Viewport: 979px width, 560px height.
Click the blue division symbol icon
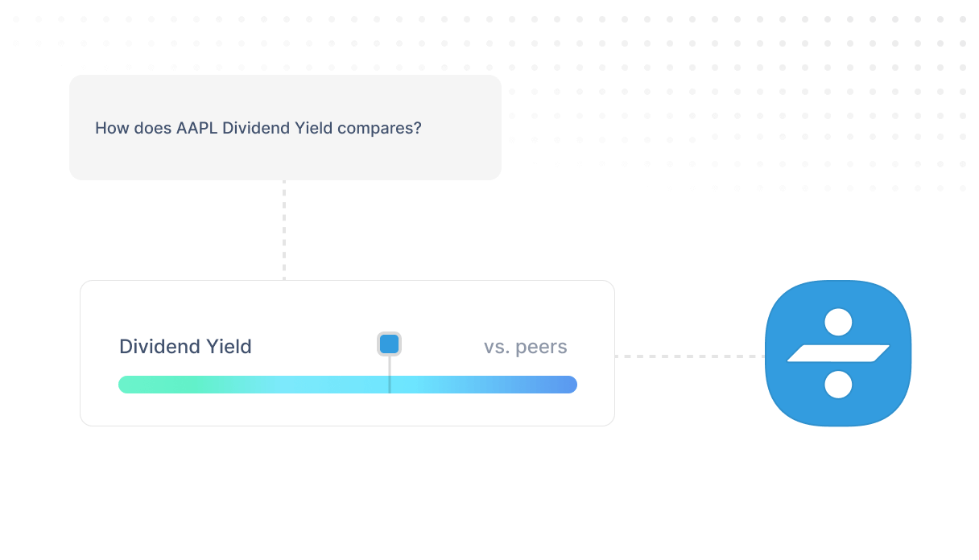[x=837, y=353]
